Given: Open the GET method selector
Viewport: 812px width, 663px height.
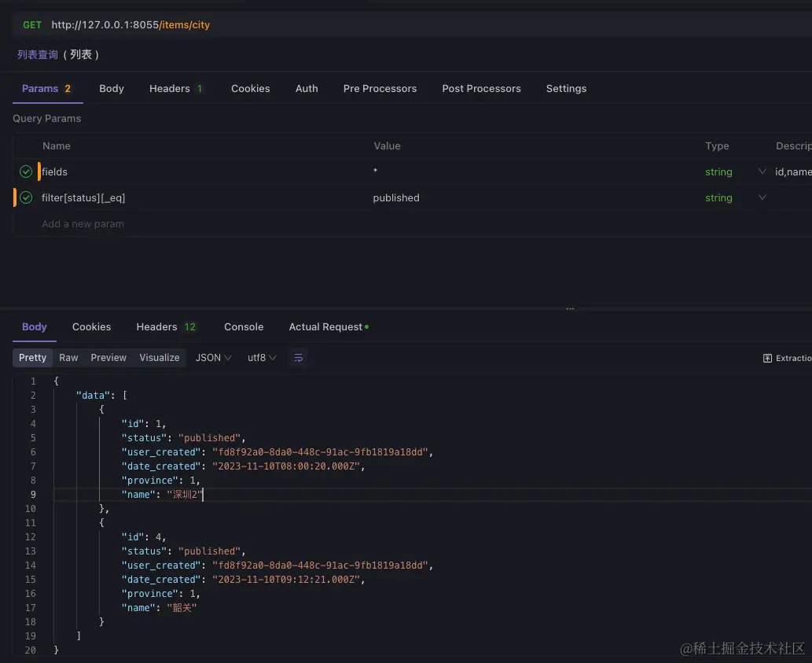Looking at the screenshot, I should [x=31, y=24].
